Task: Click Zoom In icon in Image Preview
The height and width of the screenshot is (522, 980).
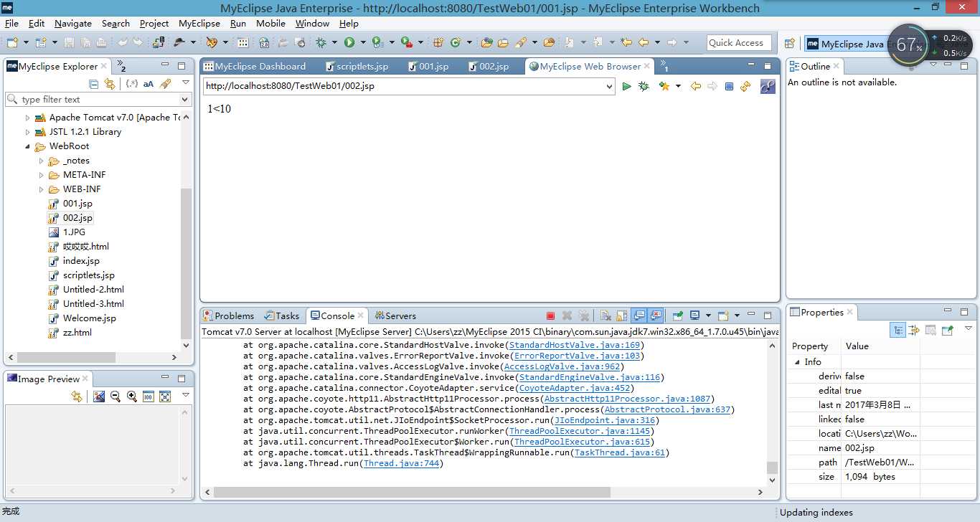Action: [x=132, y=396]
